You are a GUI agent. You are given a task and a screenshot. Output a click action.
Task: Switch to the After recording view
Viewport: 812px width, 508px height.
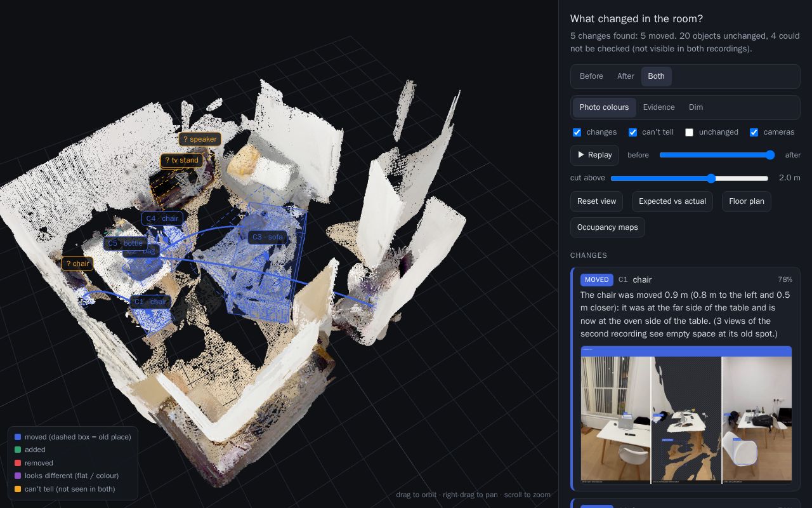(625, 76)
